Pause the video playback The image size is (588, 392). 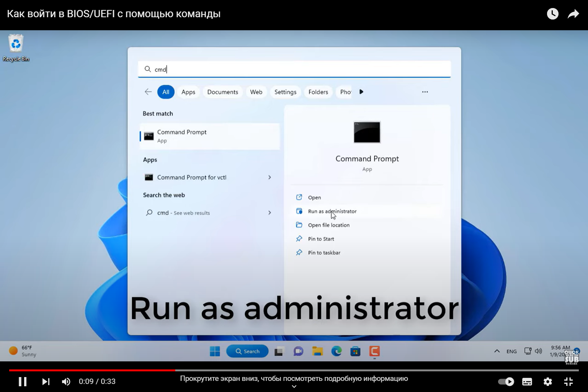pyautogui.click(x=23, y=381)
